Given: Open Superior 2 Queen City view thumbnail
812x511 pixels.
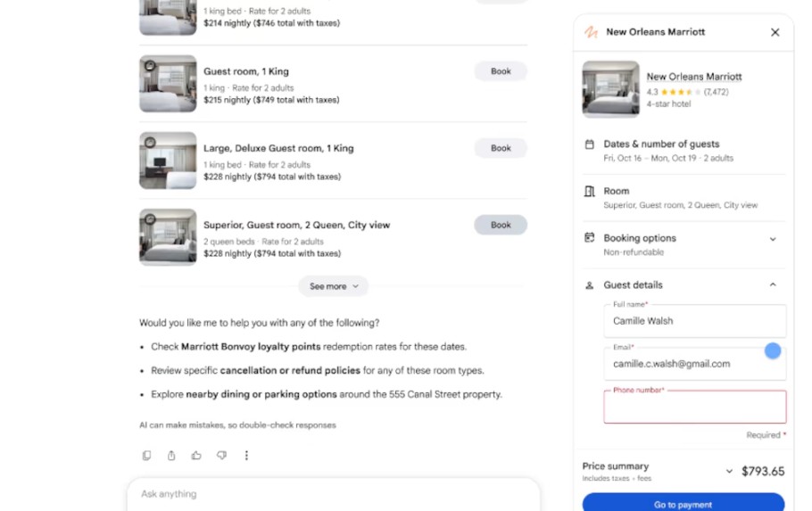Looking at the screenshot, I should coord(168,237).
